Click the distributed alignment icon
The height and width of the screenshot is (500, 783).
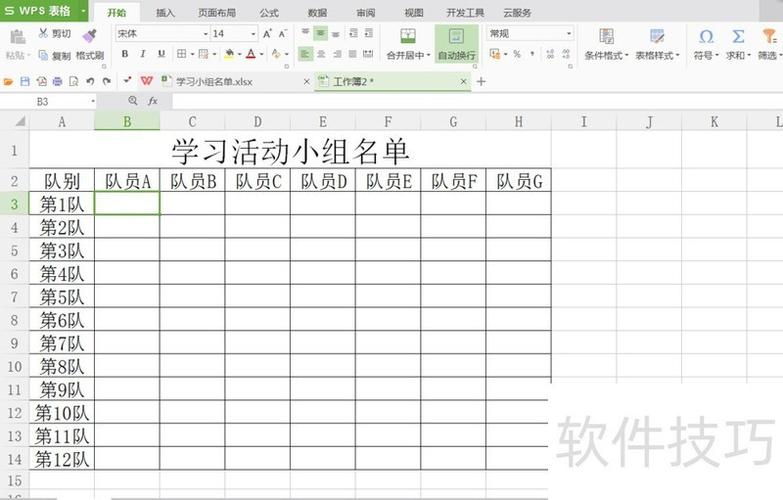(x=369, y=53)
